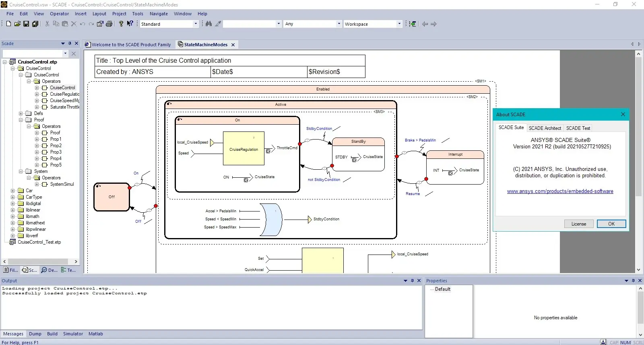Switch to the Dump output tab
This screenshot has width=644, height=345.
click(35, 334)
